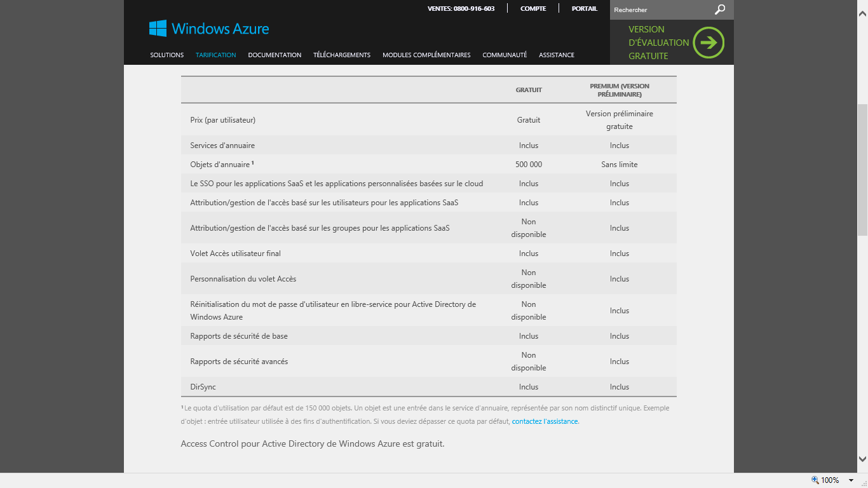This screenshot has width=868, height=488.
Task: Click the "Sans limite" cell
Action: (x=620, y=165)
